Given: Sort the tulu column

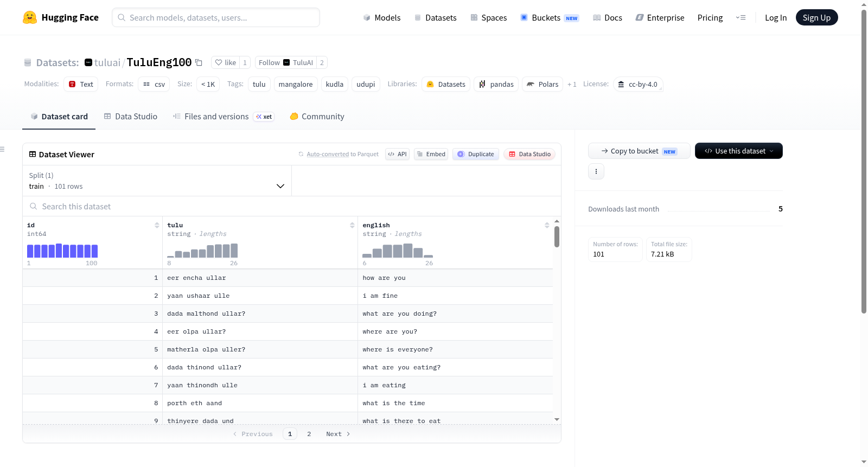Looking at the screenshot, I should pos(352,225).
